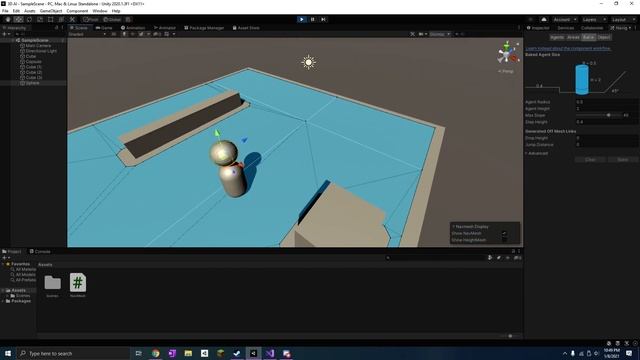Select Directional Light in Hierarchy
This screenshot has width=640, height=360.
[41, 51]
